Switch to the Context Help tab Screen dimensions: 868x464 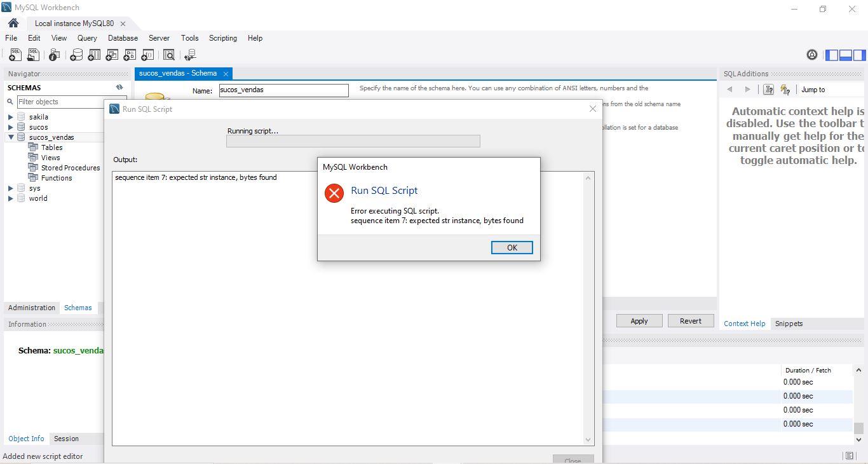pyautogui.click(x=744, y=324)
